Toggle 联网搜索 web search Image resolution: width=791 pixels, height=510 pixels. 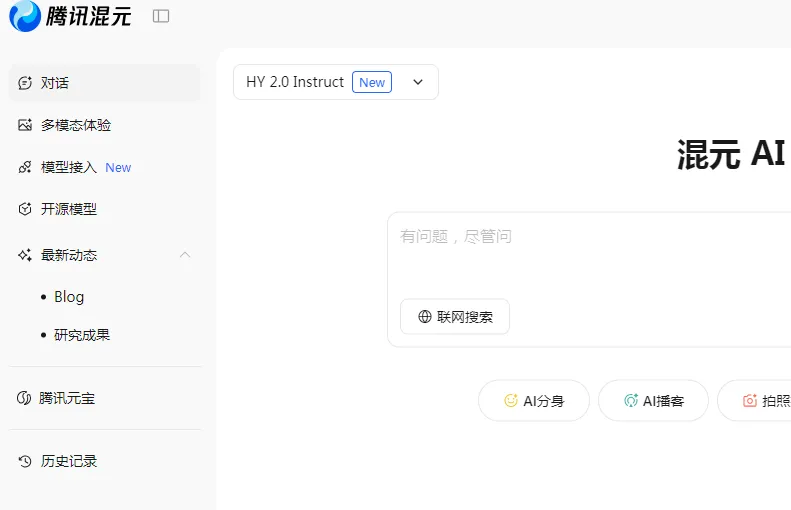pos(455,316)
